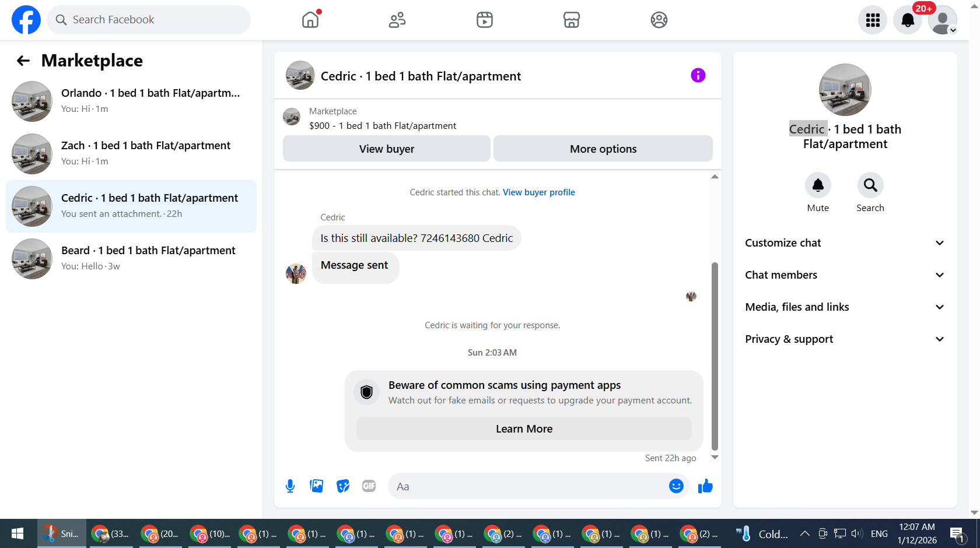Open View buyer profile link
Image resolution: width=980 pixels, height=548 pixels.
pos(539,192)
